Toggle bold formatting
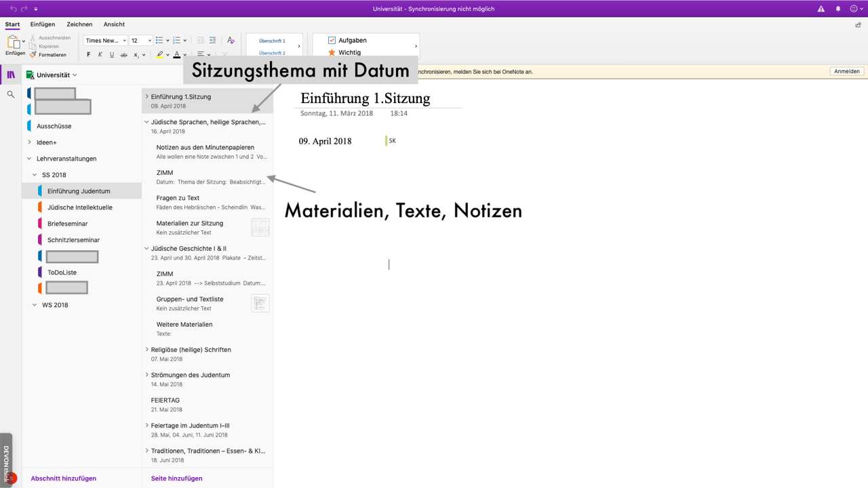Viewport: 868px width, 488px height. pyautogui.click(x=89, y=54)
